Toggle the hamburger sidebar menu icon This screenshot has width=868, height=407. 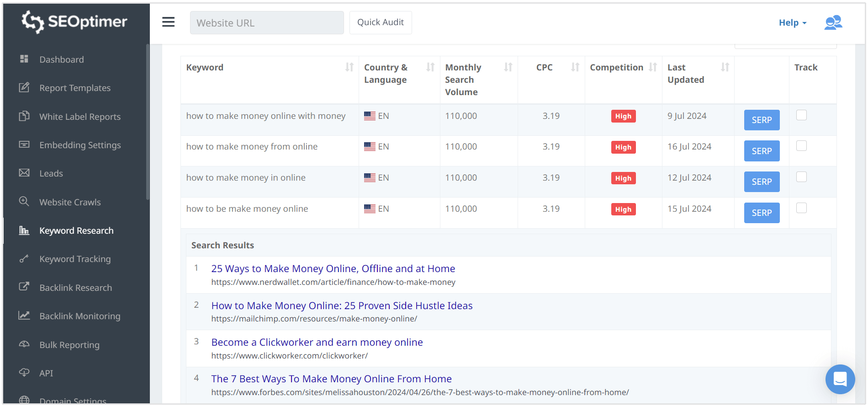coord(168,22)
